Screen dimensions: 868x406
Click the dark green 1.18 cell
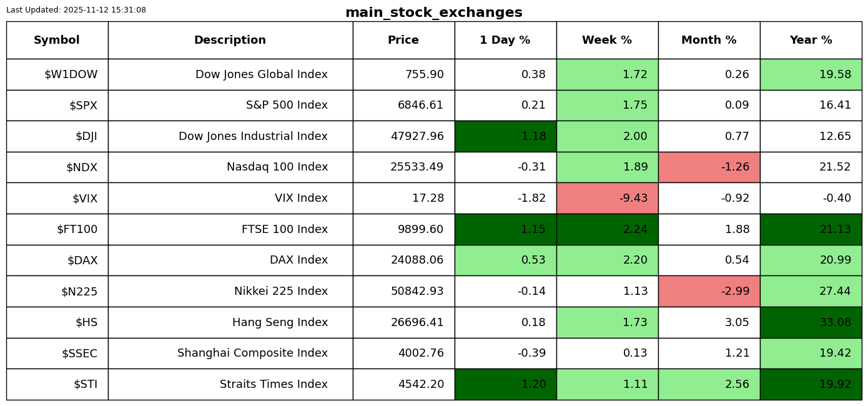tap(505, 136)
